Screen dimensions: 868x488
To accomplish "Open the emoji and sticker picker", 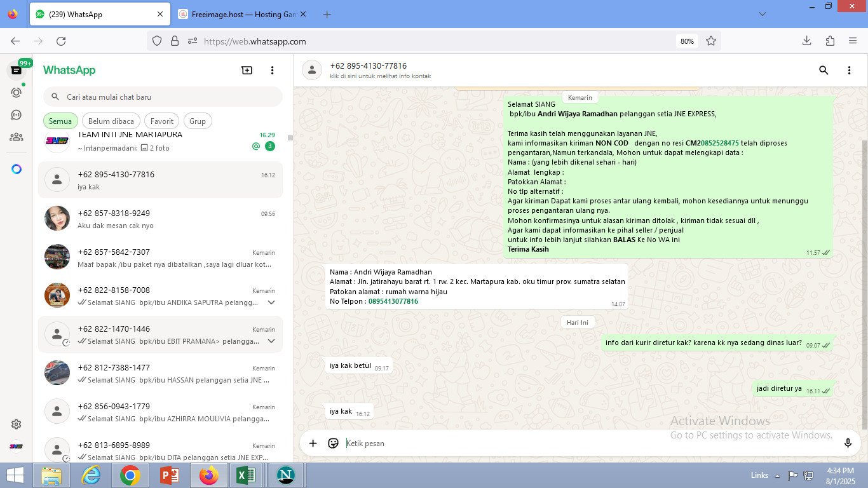I will point(333,444).
